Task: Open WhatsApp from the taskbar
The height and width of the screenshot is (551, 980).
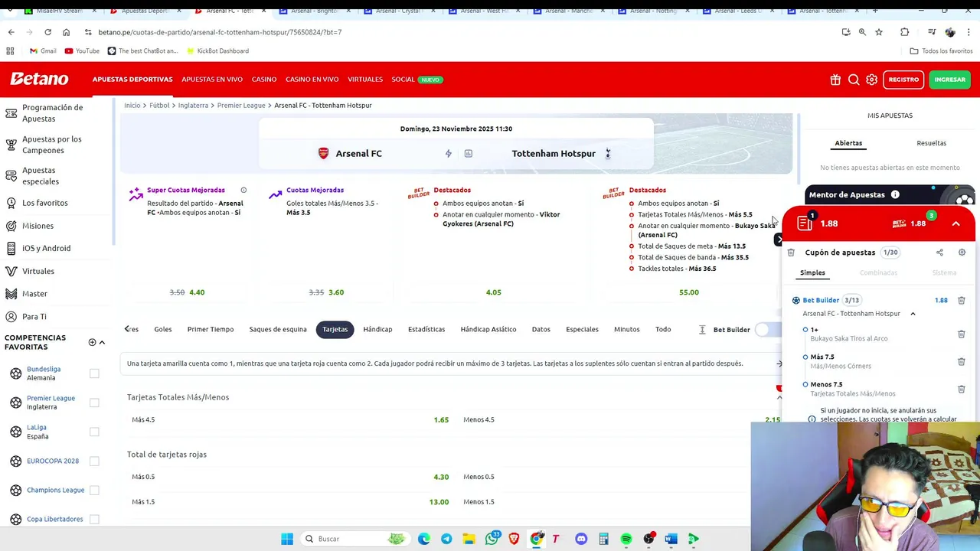Action: (x=492, y=539)
